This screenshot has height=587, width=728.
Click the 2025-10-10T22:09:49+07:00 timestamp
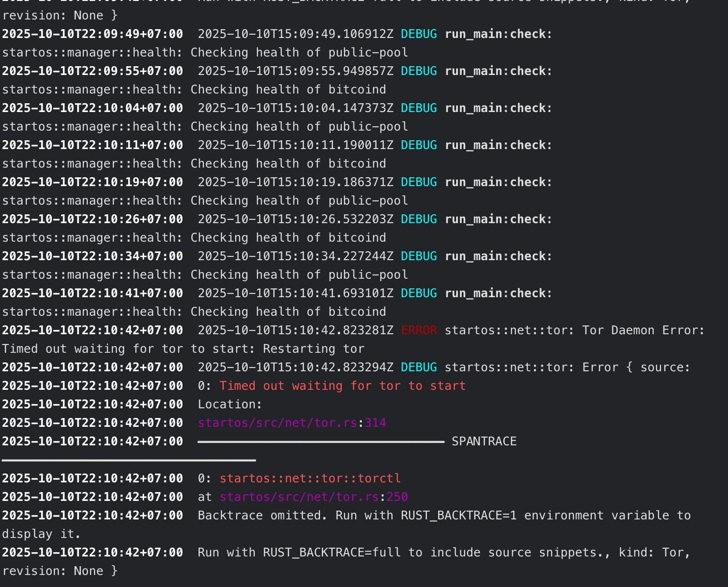pos(93,34)
